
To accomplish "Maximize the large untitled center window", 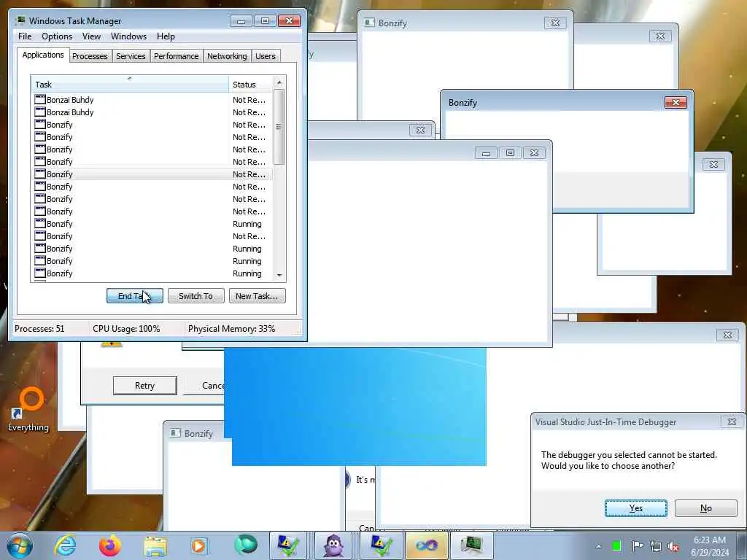I will (510, 153).
